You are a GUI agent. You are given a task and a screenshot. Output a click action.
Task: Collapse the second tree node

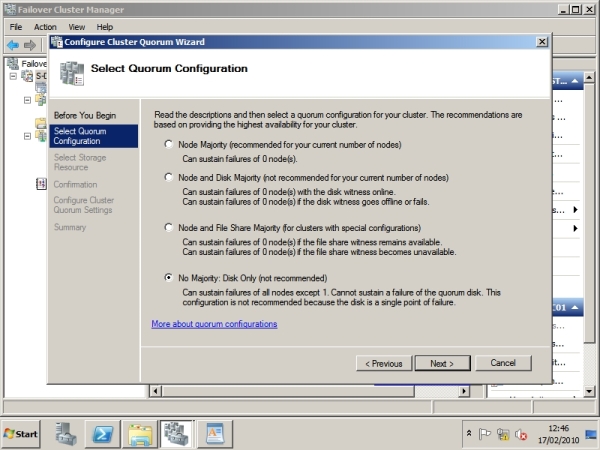point(27,100)
